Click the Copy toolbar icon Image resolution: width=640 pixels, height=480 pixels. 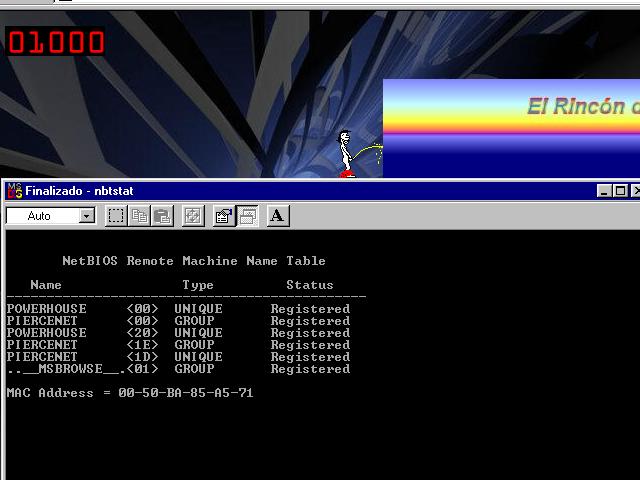coord(139,216)
